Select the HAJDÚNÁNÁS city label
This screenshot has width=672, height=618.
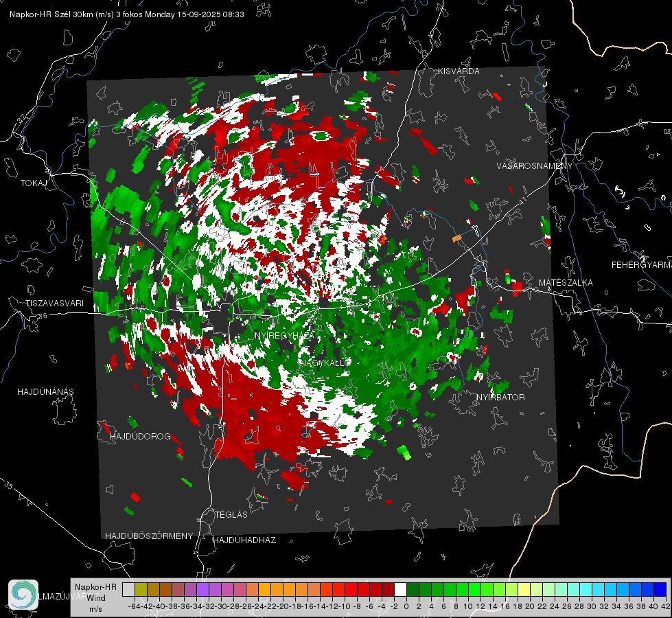(x=45, y=392)
